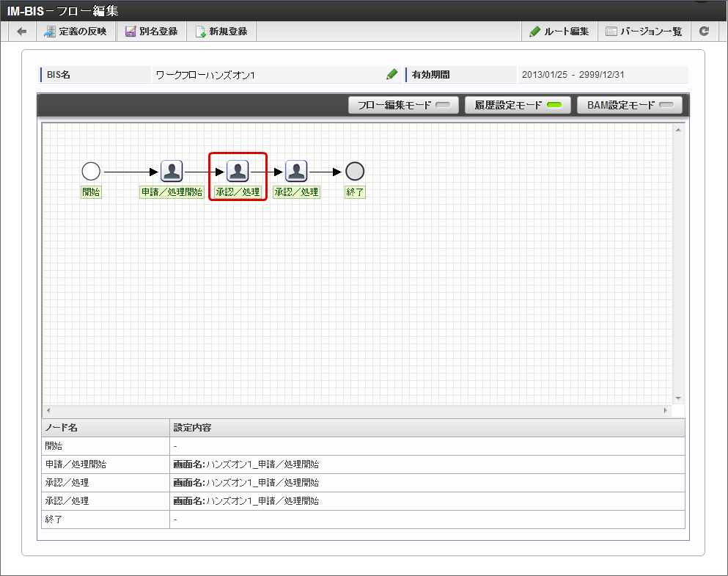Choose 新規登録 in the toolbar
728x576 pixels.
221,32
